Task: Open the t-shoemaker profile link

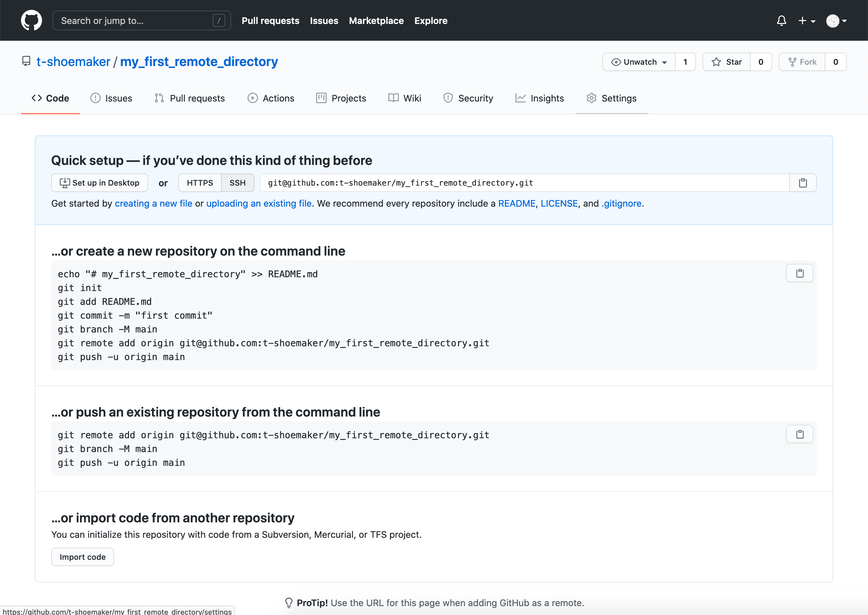Action: (x=73, y=61)
